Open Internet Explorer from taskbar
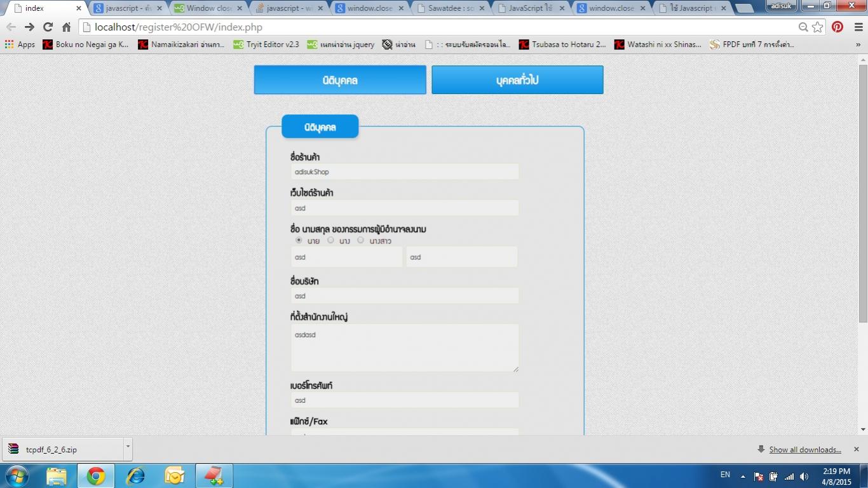The image size is (868, 488). pos(135,476)
